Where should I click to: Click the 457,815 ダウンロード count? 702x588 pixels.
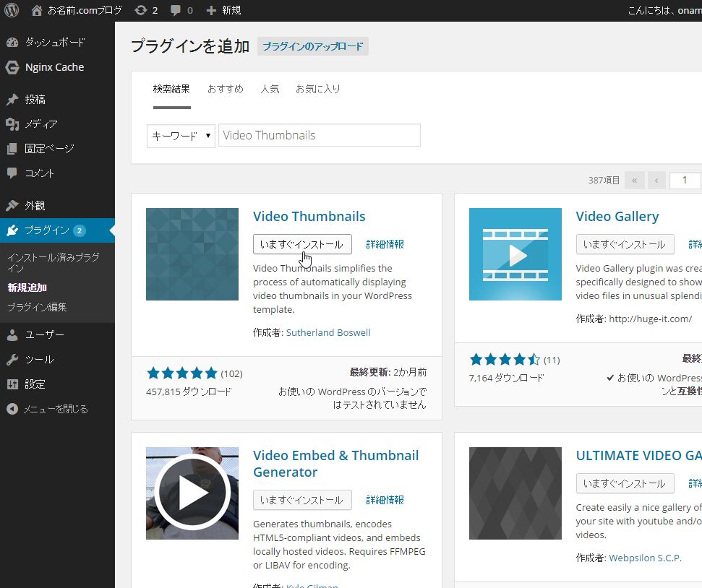pyautogui.click(x=189, y=392)
